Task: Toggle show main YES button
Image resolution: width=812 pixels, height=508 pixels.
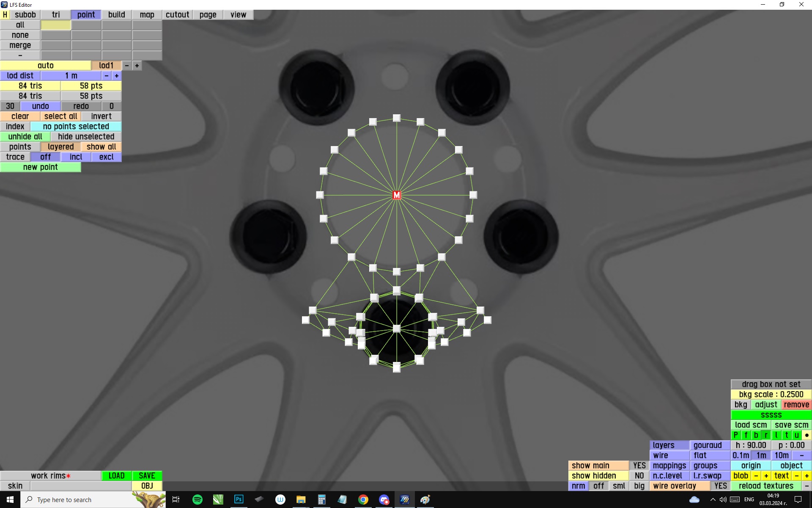Action: pos(639,466)
